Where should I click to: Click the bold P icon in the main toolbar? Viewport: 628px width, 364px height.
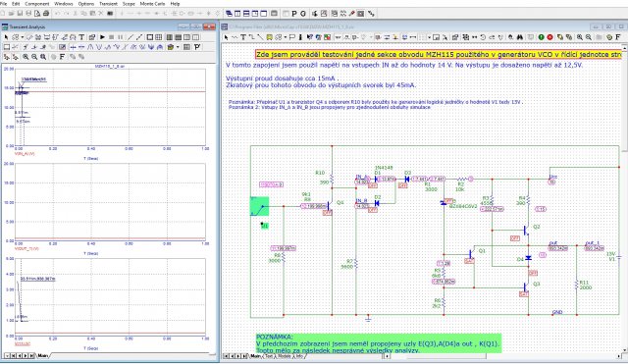click(294, 13)
